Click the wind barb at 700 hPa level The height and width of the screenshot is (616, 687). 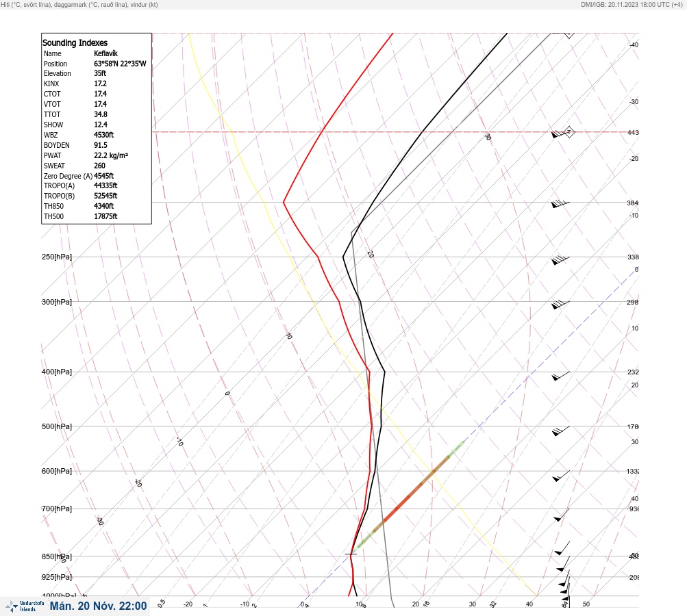tap(561, 515)
